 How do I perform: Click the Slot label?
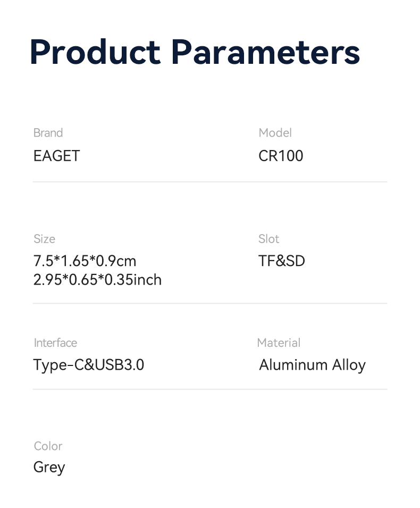click(268, 239)
